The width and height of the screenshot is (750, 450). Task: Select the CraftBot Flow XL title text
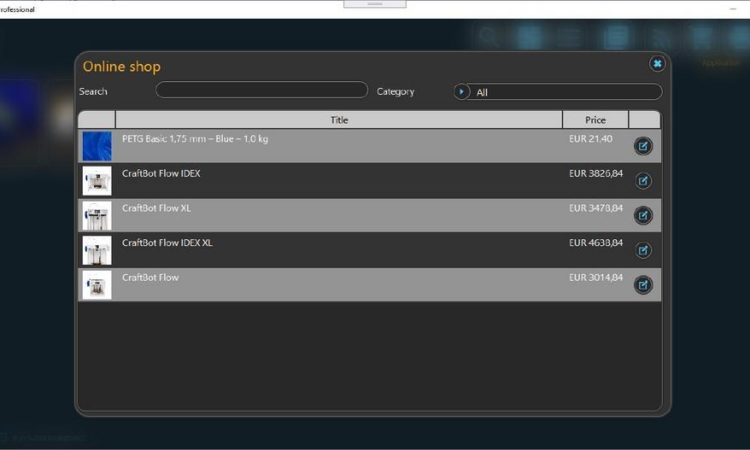click(156, 208)
